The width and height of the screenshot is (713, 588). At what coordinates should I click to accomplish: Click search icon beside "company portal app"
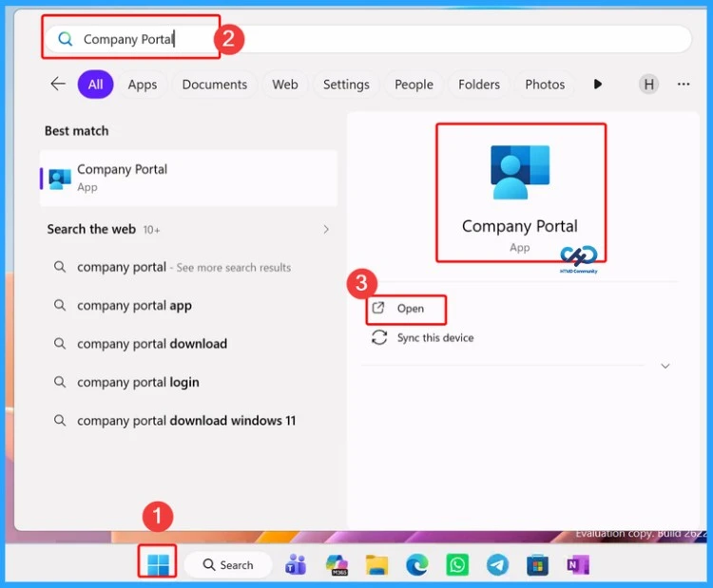[x=60, y=305]
